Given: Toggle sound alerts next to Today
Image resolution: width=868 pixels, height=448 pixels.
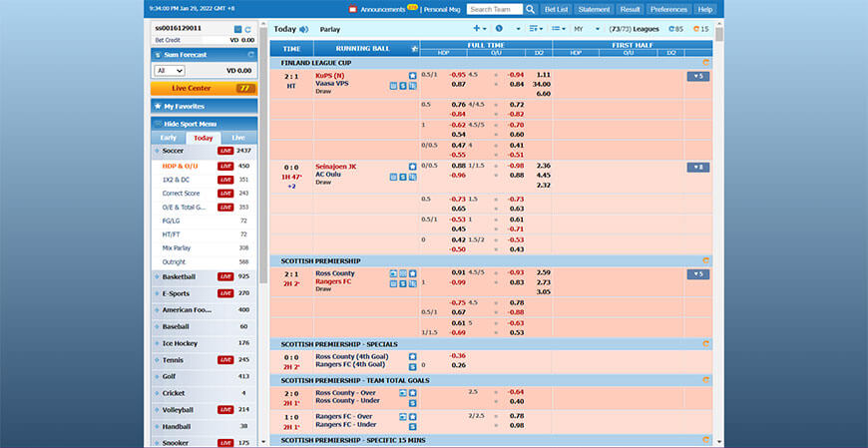Looking at the screenshot, I should [x=304, y=29].
